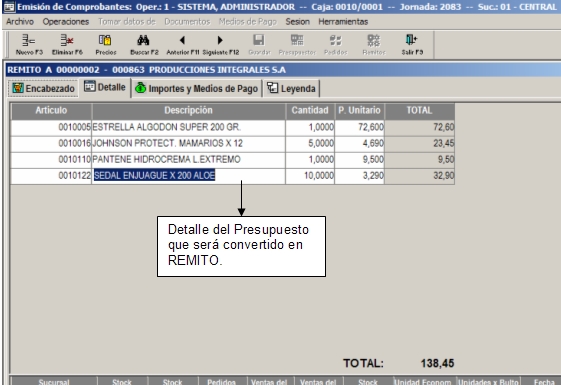Go to Siguiente F12 record arrow
This screenshot has height=385, width=561.
pos(220,45)
